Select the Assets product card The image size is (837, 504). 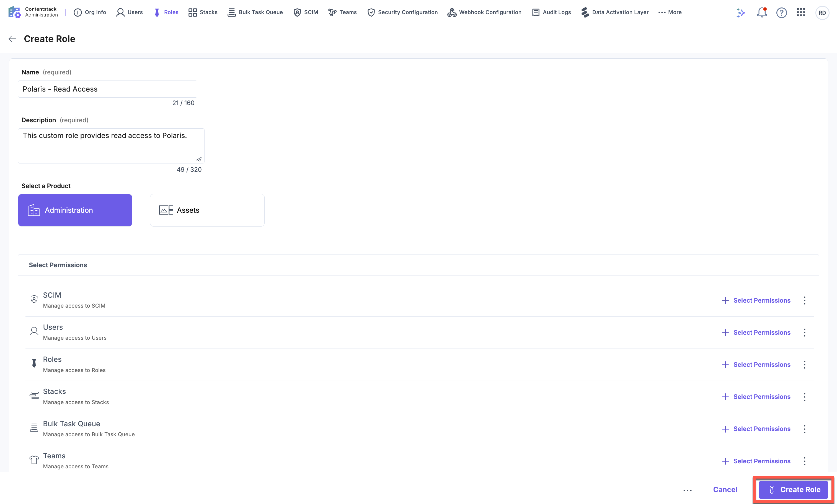click(x=207, y=210)
